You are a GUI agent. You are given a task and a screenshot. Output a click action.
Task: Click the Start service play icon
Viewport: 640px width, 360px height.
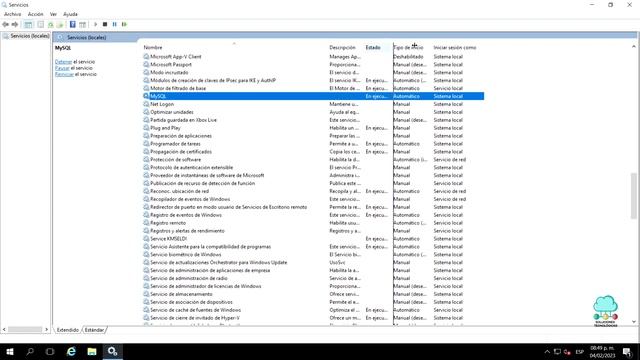pos(96,24)
